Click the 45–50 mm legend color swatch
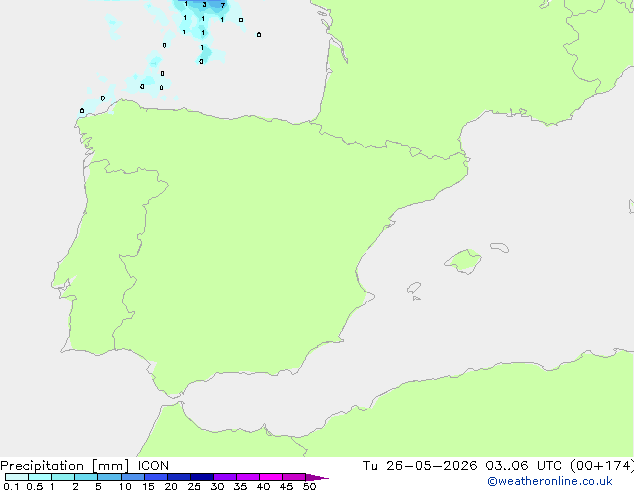This screenshot has height=490, width=634. [294, 477]
